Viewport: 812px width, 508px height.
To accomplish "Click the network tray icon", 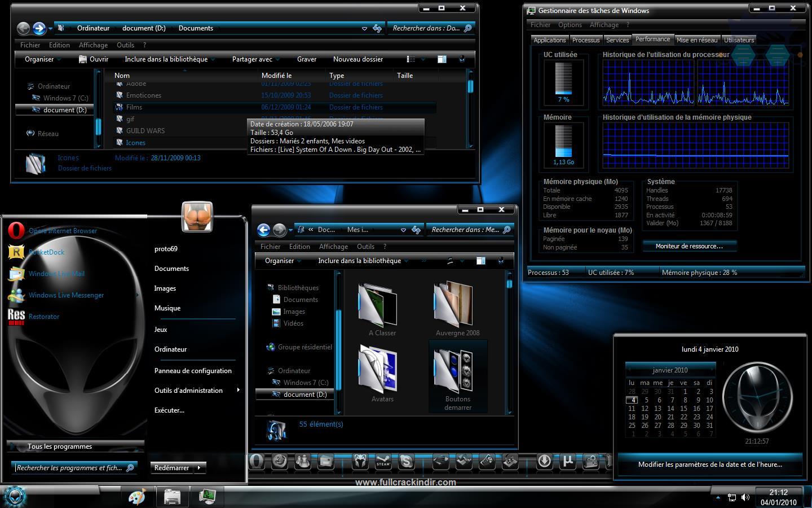I will coord(731,497).
